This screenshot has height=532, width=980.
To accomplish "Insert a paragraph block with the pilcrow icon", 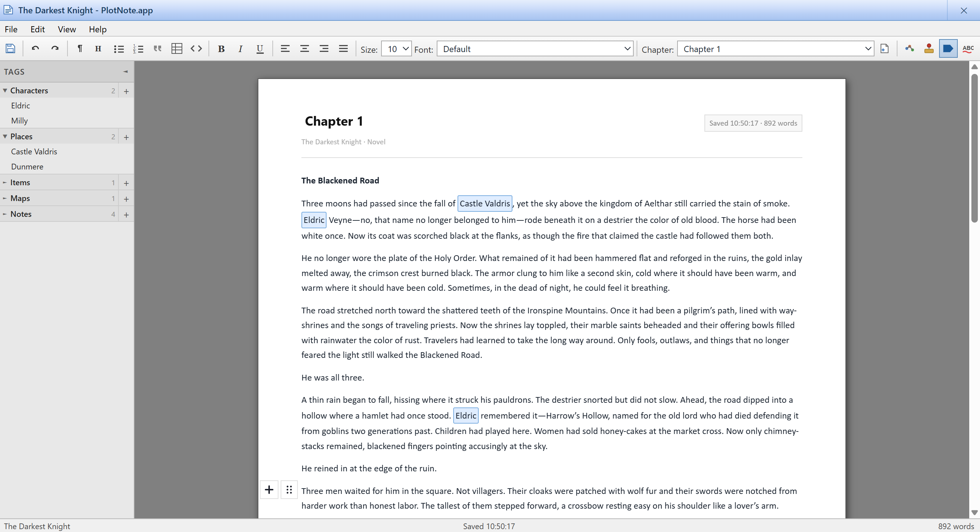I will [x=80, y=49].
